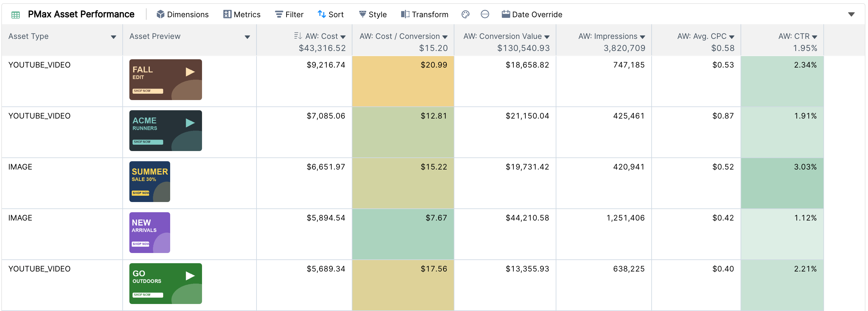Open the SUMMER SALE 30% image thumbnail
The width and height of the screenshot is (868, 311).
tap(150, 182)
